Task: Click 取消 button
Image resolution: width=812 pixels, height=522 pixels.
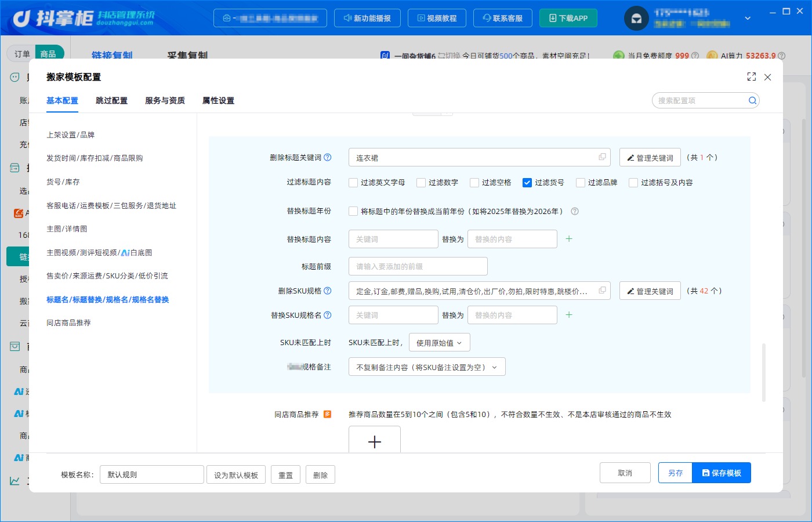Action: (625, 473)
